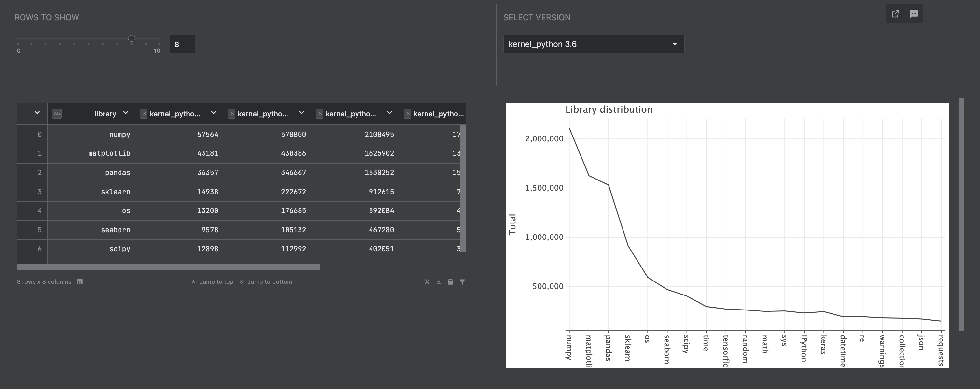980x389 pixels.
Task: Click the .3 numeric icon on first kernel column
Action: pos(144,113)
